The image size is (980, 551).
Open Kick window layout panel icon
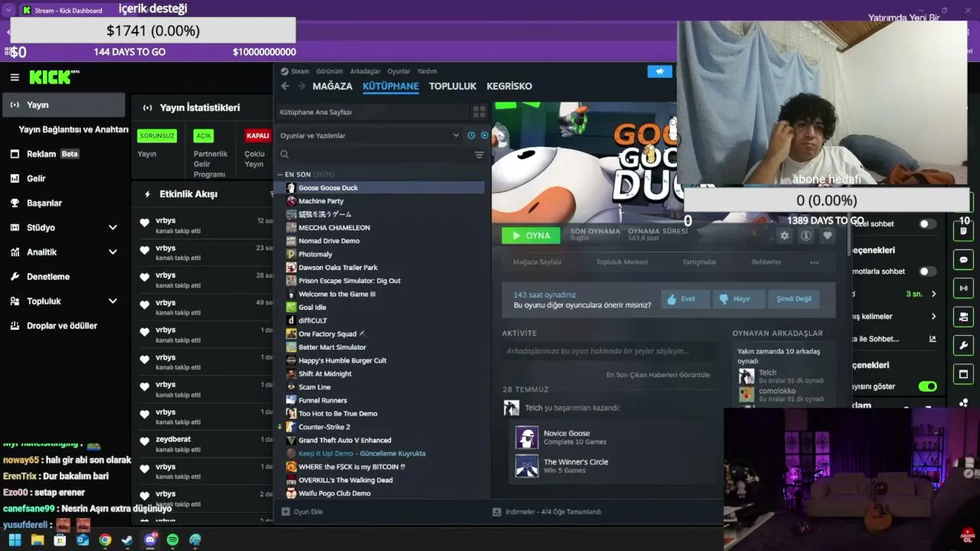963,373
